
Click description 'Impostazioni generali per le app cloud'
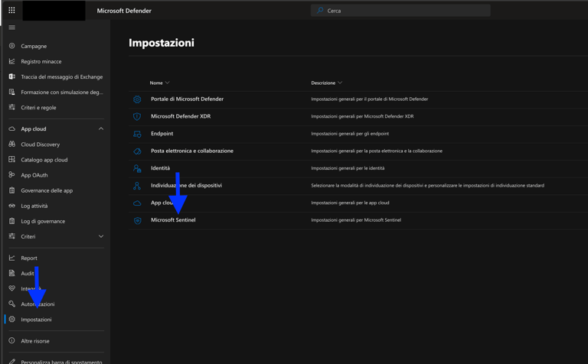coord(350,203)
